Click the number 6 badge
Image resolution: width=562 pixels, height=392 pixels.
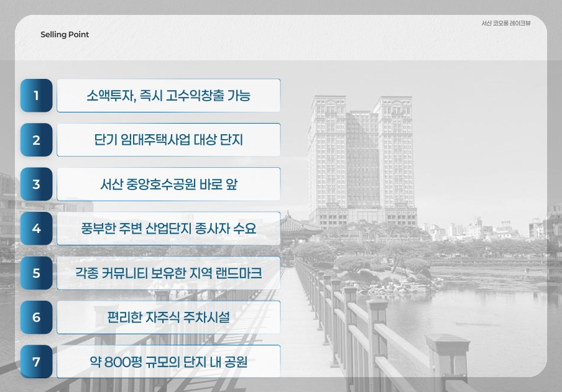pos(36,317)
